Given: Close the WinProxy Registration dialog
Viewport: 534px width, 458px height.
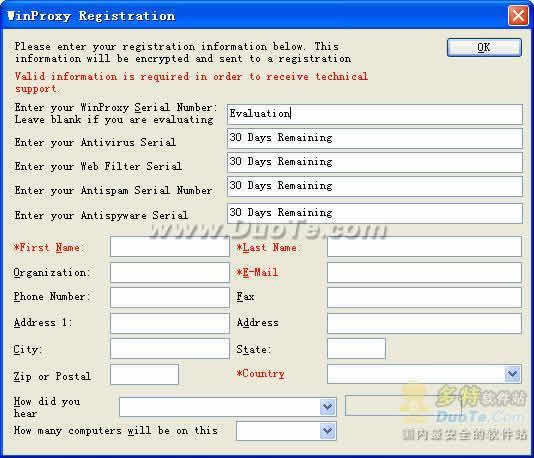Looking at the screenshot, I should [x=518, y=16].
